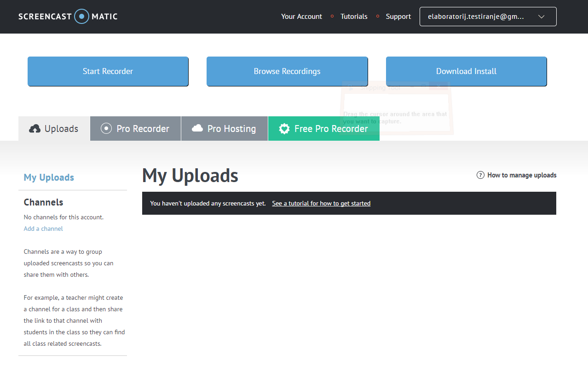Image resolution: width=588 pixels, height=383 pixels.
Task: Click the heart badge icon on Free Pro Recorder
Action: [284, 129]
